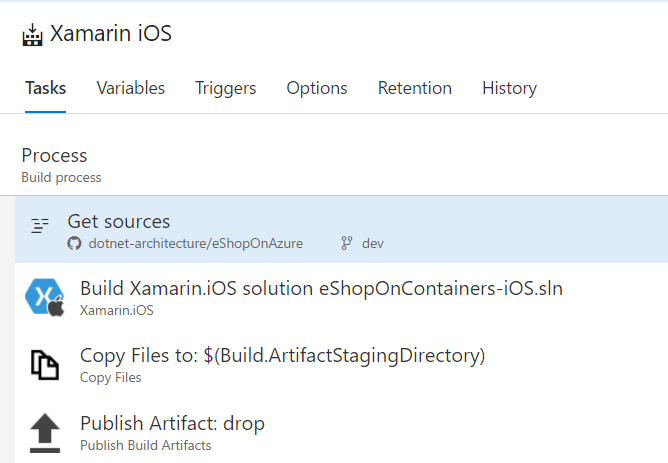Click the Get sources list icon
The height and width of the screenshot is (463, 668).
click(x=40, y=225)
